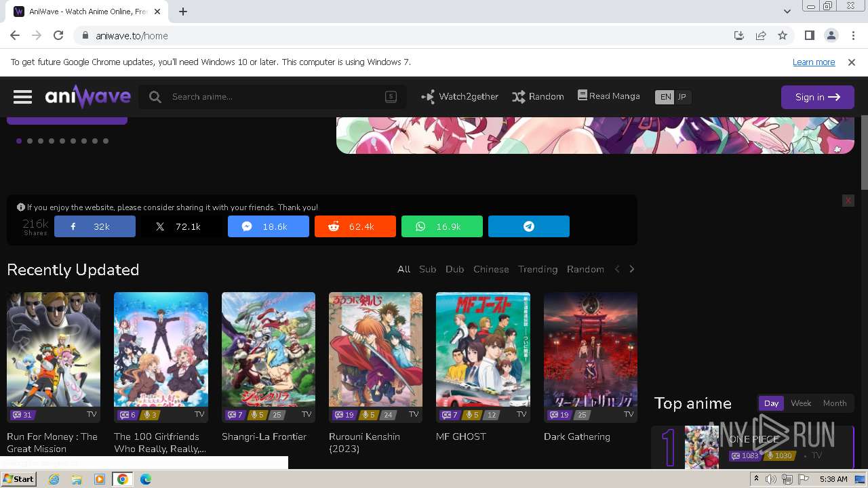Image resolution: width=868 pixels, height=488 pixels.
Task: Share on X (Twitter) button
Action: click(182, 226)
